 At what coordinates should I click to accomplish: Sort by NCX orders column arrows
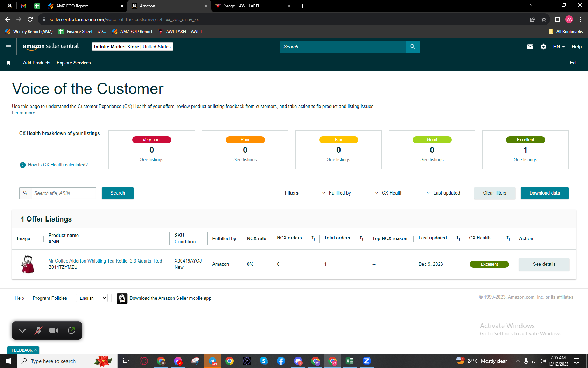click(x=313, y=238)
